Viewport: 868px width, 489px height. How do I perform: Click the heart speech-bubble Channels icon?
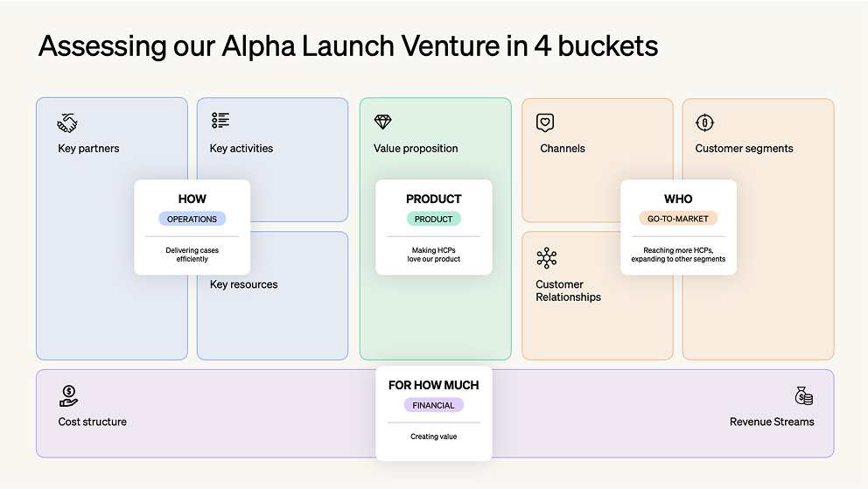coord(545,122)
